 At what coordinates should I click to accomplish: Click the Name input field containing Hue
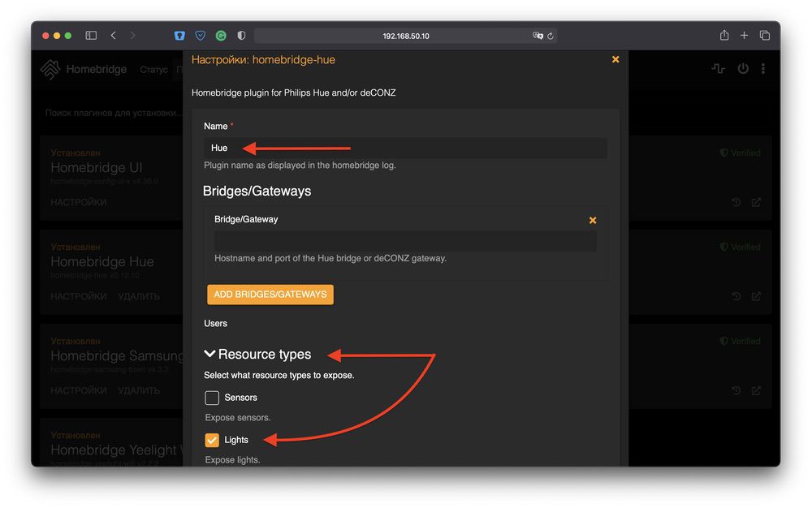coord(405,148)
